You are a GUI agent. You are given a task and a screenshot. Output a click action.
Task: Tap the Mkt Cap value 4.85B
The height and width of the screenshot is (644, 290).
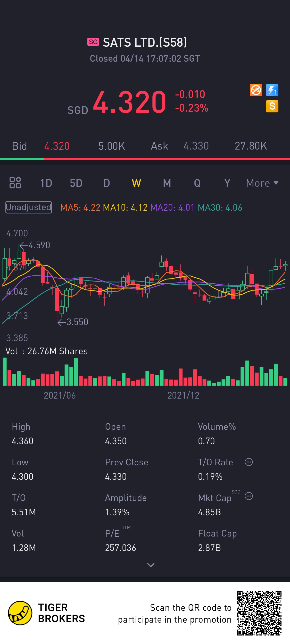pyautogui.click(x=209, y=512)
